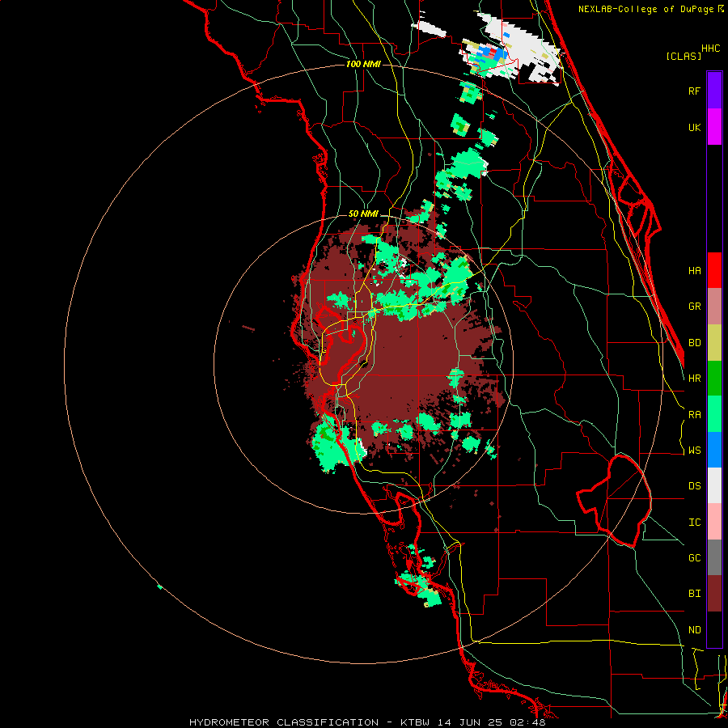Click the brown BI color swatch

714,594
